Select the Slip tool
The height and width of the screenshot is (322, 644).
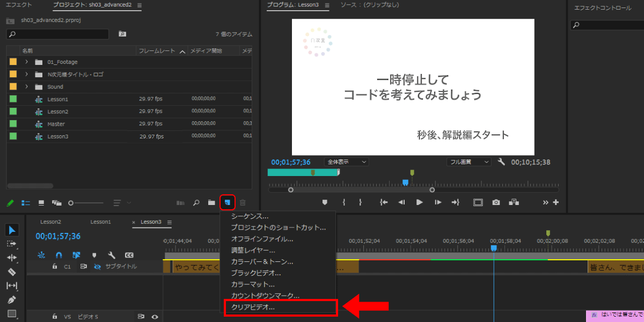[12, 286]
